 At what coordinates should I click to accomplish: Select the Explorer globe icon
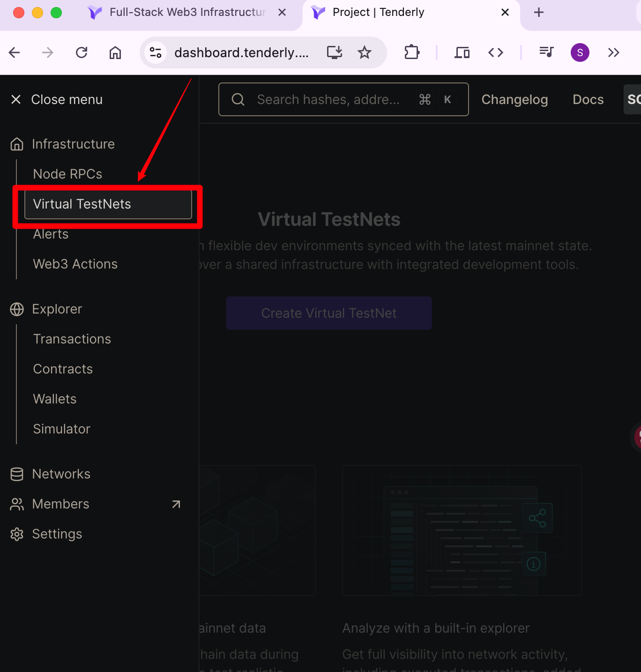[17, 309]
